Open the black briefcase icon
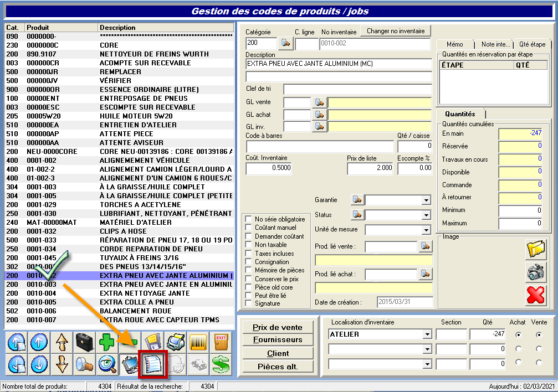The image size is (558, 392). point(84,342)
